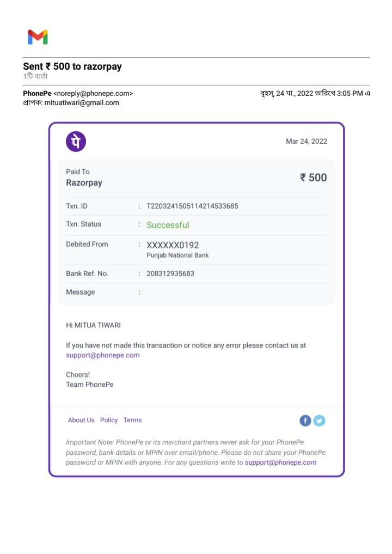Select the email subject Sent ₹ 500 to razorpay
This screenshot has width=392, height=554.
[72, 66]
